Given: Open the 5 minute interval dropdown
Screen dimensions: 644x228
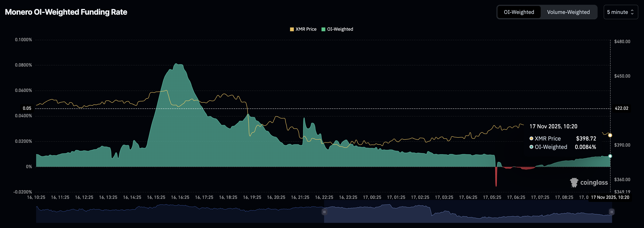Looking at the screenshot, I should pyautogui.click(x=620, y=12).
